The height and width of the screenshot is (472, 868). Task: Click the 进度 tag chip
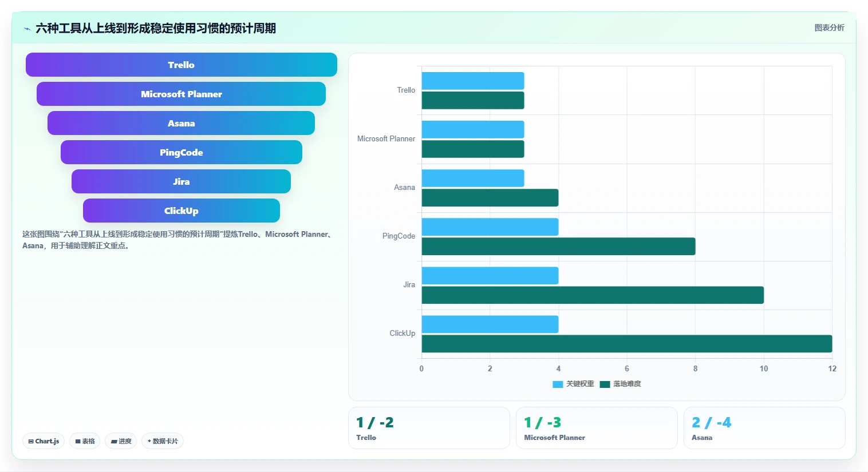tap(121, 441)
